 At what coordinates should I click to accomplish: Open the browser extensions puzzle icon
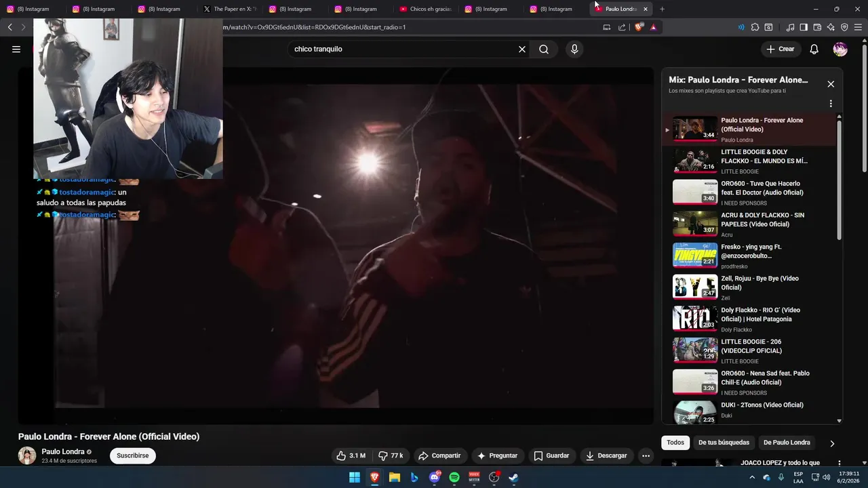tap(755, 27)
